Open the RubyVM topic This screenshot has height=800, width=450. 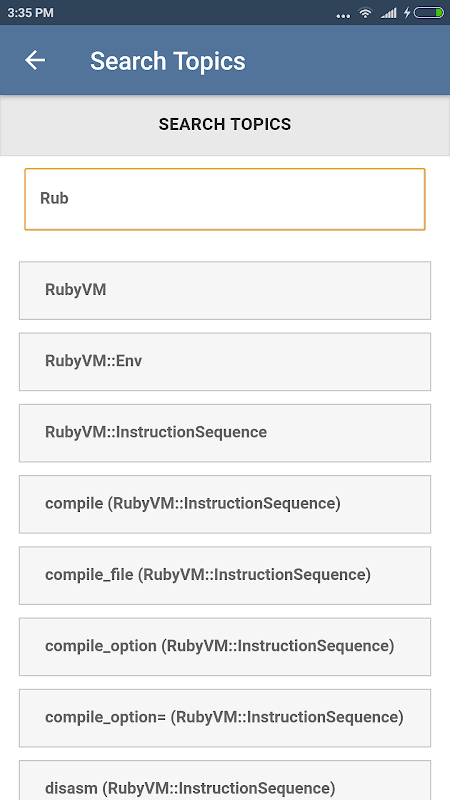tap(224, 290)
